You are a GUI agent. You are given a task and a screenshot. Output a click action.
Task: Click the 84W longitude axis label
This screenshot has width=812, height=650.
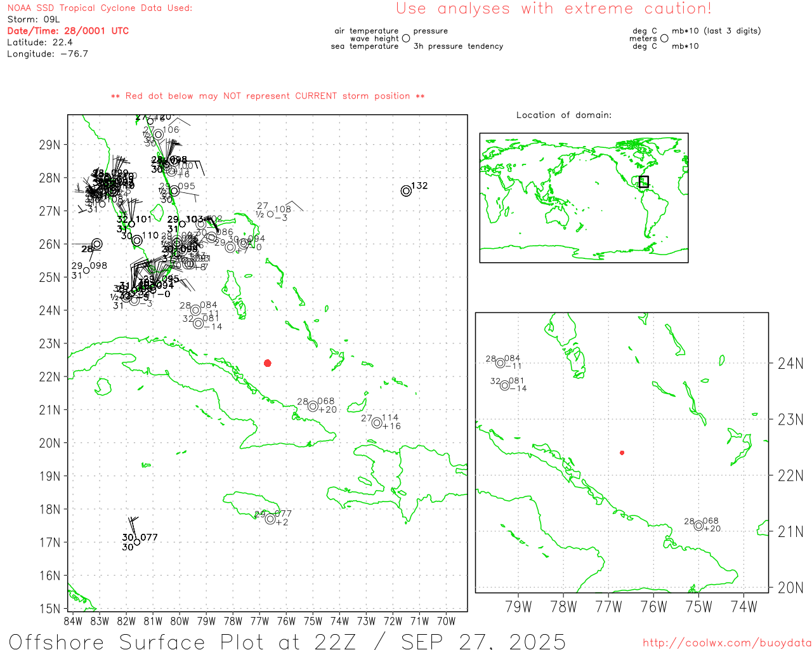pos(73,621)
